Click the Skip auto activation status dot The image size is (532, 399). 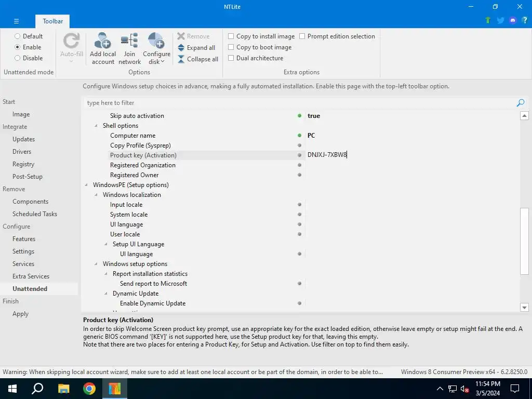[299, 116]
